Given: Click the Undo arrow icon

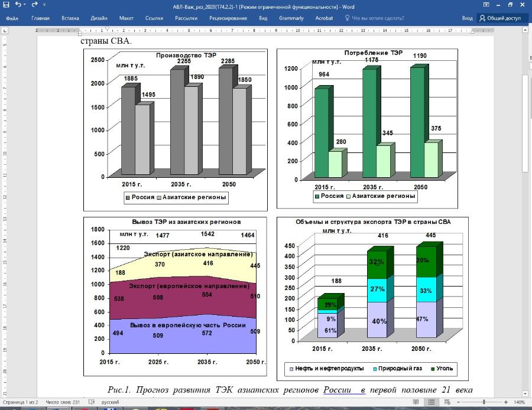Looking at the screenshot, I should click(x=18, y=5).
